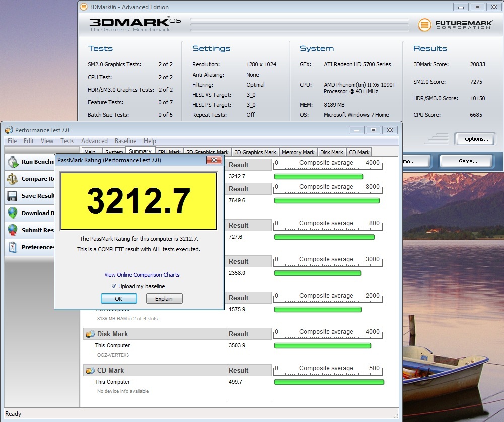Switch to the Disk Mark tab
504x422 pixels.
coord(332,152)
